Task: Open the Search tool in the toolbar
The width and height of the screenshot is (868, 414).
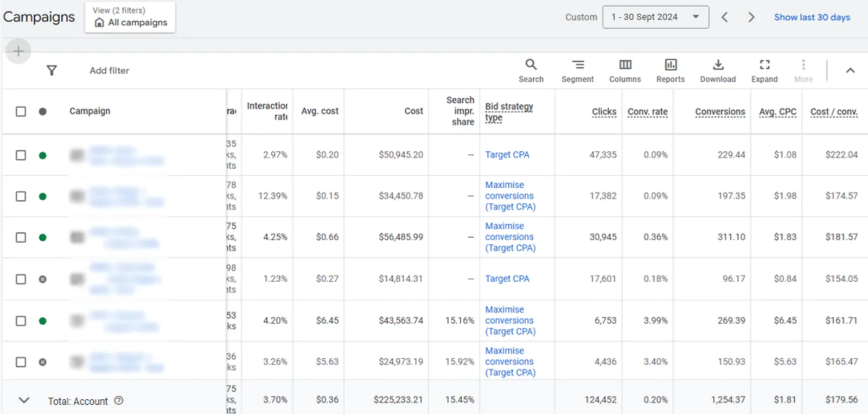Action: 531,71
